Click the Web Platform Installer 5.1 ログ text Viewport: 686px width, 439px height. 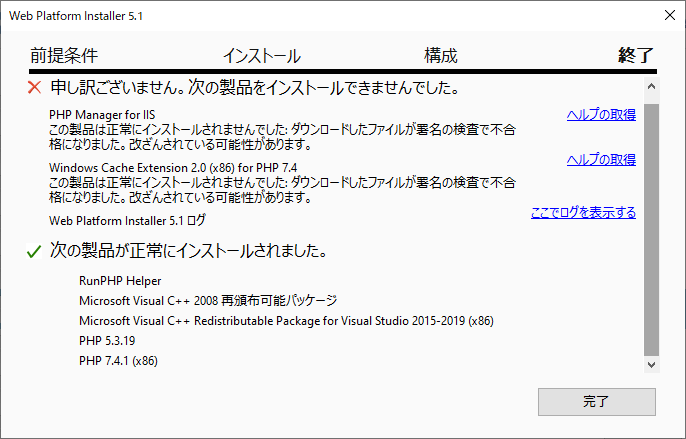click(127, 221)
